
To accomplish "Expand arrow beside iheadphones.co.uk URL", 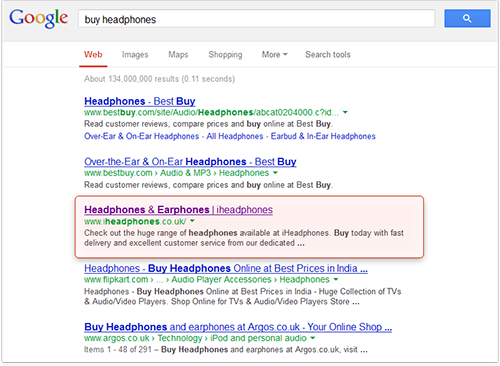I will pos(192,221).
